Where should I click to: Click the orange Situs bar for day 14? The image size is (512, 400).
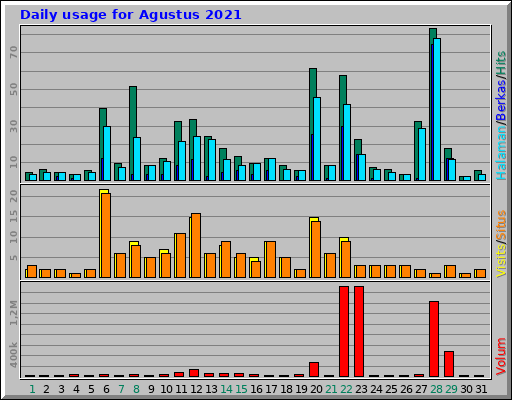pyautogui.click(x=226, y=259)
